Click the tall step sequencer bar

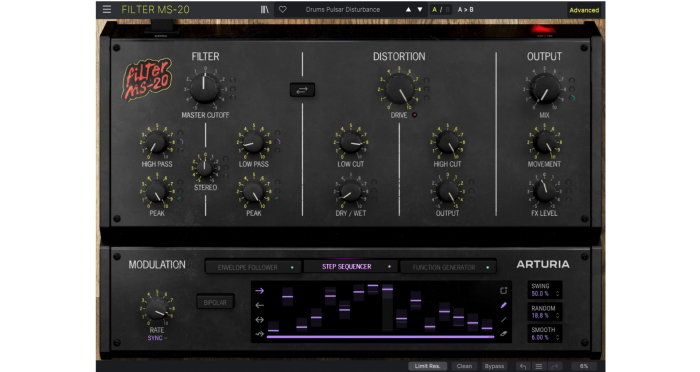(388, 309)
